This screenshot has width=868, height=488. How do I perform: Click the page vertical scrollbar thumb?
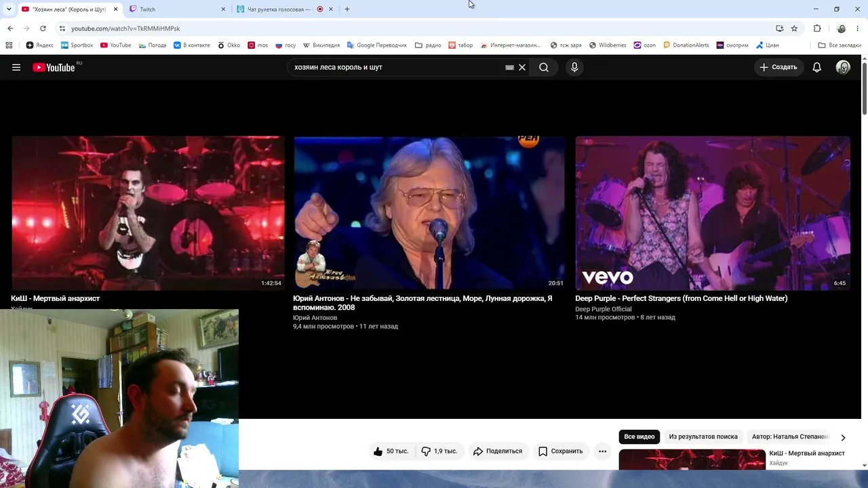(865, 88)
